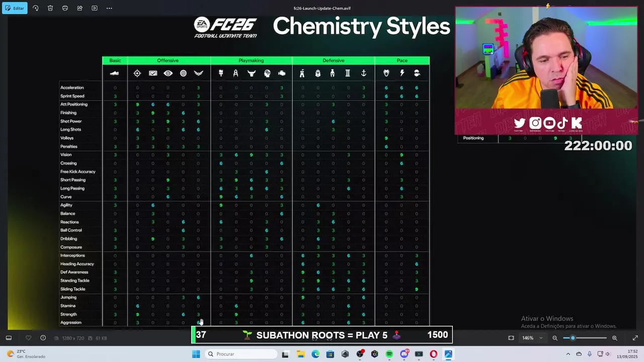Click the Heading Accuracy row label
Viewport: 644px width, 362px height.
pyautogui.click(x=77, y=264)
